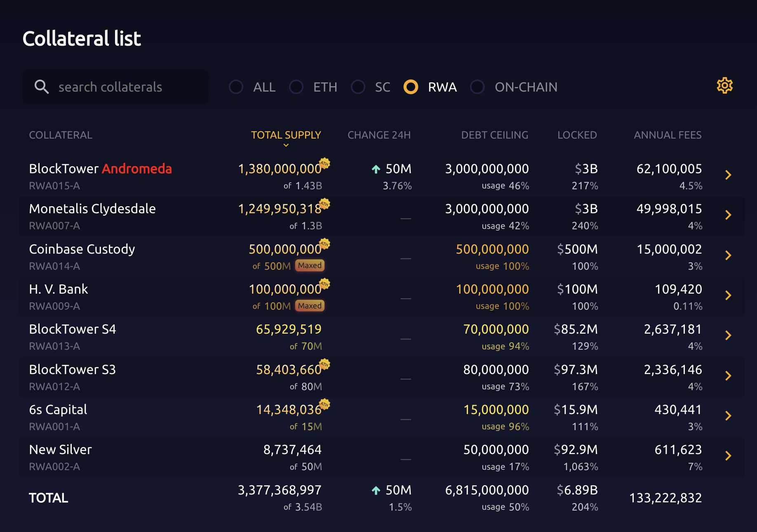The height and width of the screenshot is (532, 757).
Task: Click the search magnifier icon
Action: (42, 87)
